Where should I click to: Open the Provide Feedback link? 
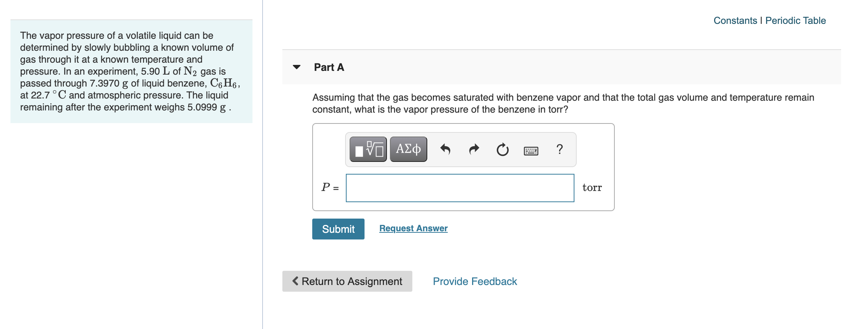pyautogui.click(x=475, y=281)
